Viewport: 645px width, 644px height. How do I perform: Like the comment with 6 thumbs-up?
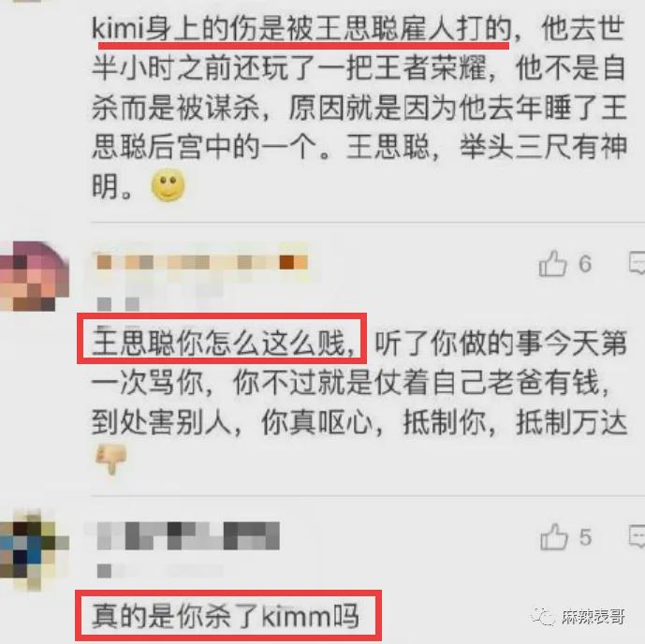(x=553, y=263)
